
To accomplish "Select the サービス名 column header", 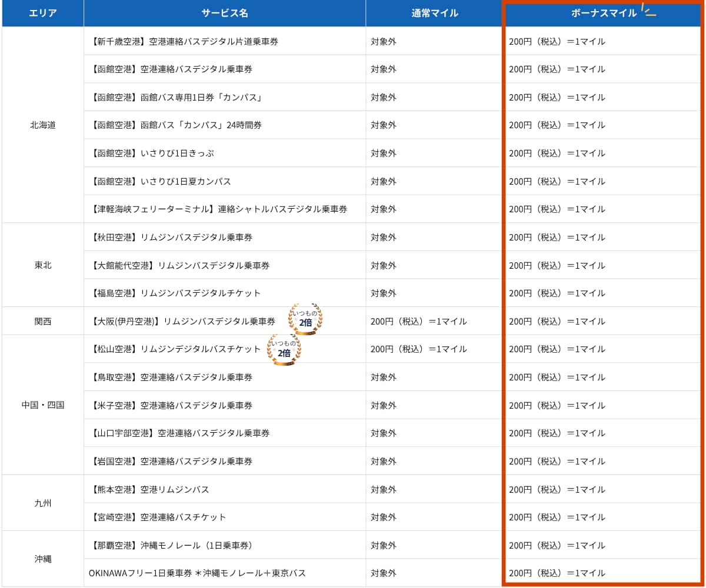I will tap(224, 14).
